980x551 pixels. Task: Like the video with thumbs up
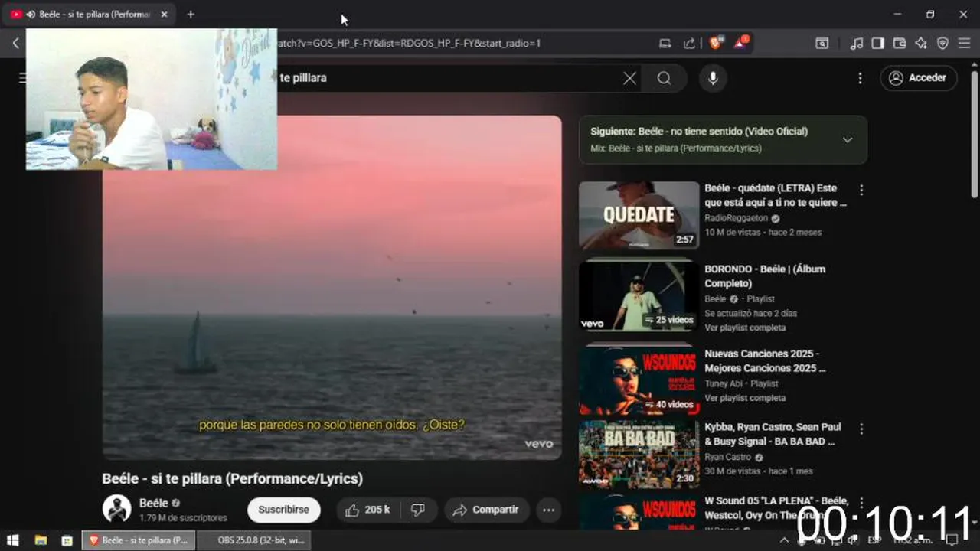coord(367,510)
